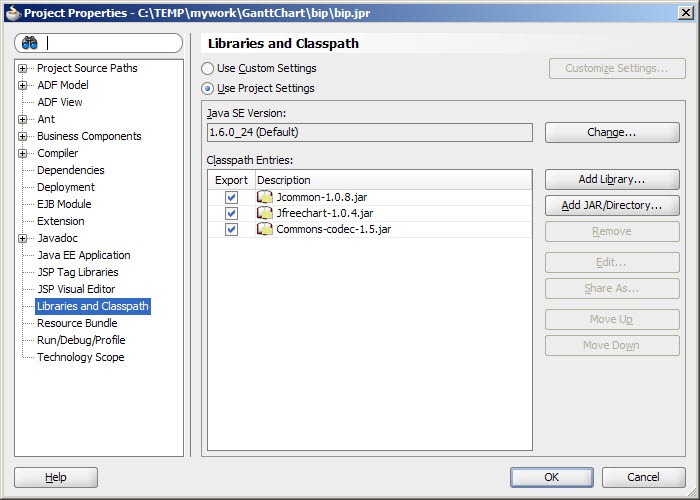Expand Business Components node
700x500 pixels.
point(22,136)
